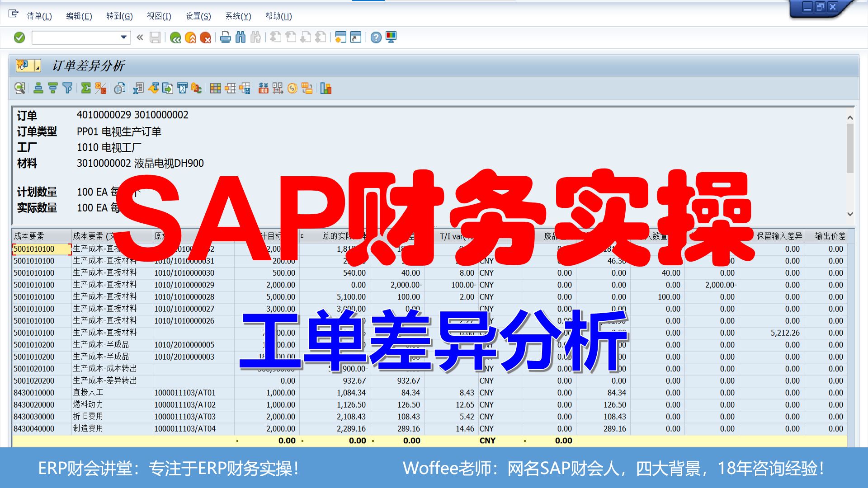Image resolution: width=868 pixels, height=488 pixels.
Task: Collapse the command field with « arrow
Action: pyautogui.click(x=140, y=38)
